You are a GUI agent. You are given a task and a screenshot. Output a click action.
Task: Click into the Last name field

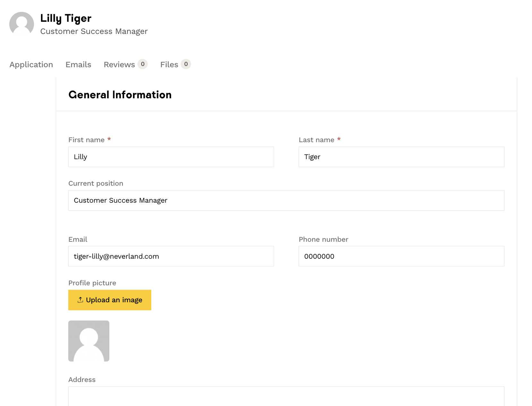(401, 157)
